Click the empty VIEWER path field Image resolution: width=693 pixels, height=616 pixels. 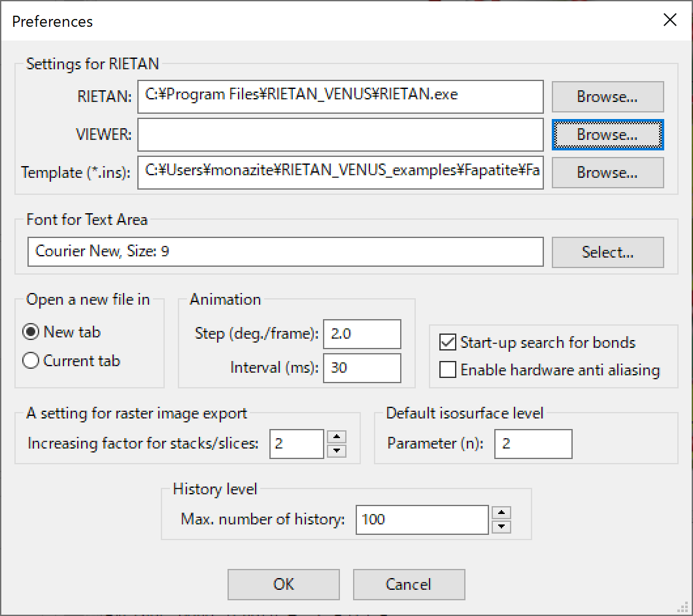click(x=340, y=135)
